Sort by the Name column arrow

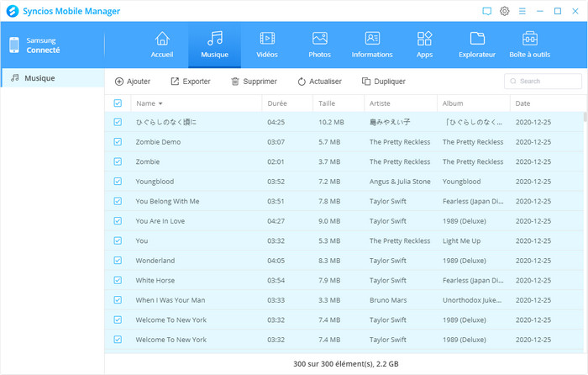tap(160, 103)
